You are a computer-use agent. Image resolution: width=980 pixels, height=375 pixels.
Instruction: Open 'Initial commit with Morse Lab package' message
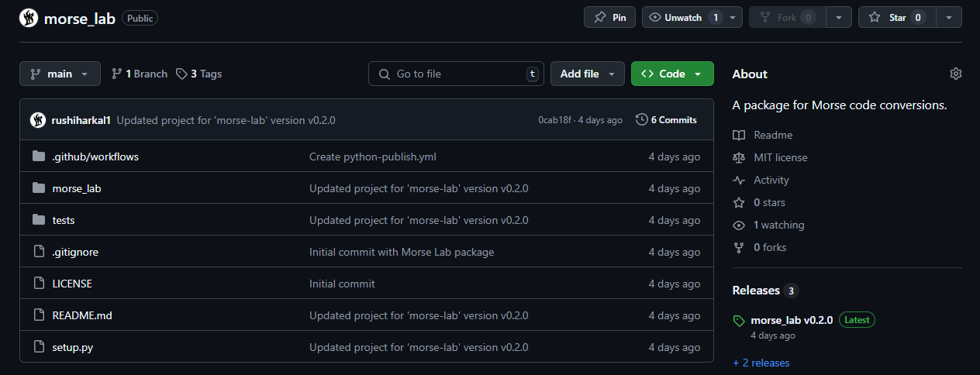coord(402,252)
